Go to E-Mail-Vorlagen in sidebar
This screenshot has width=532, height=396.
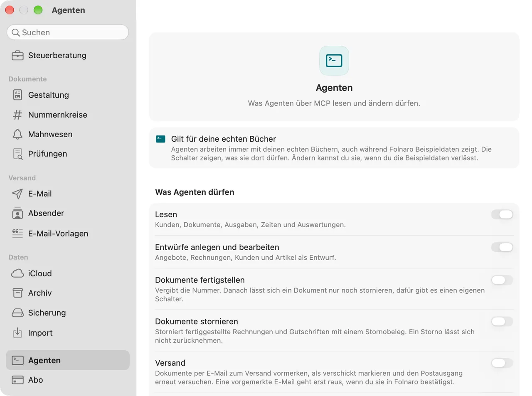coord(68,234)
